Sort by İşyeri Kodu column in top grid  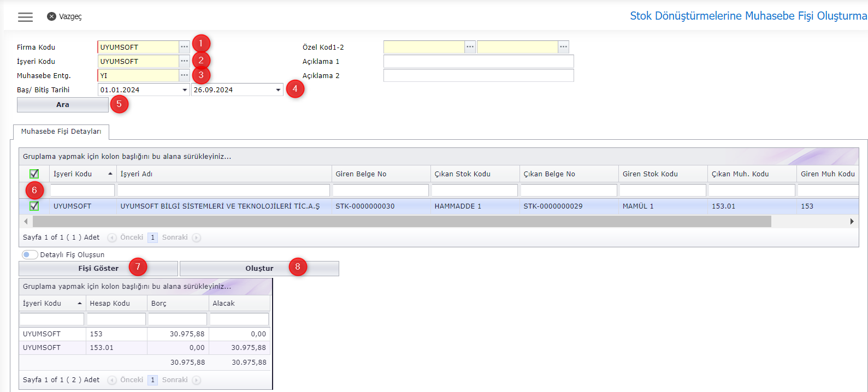(83, 174)
